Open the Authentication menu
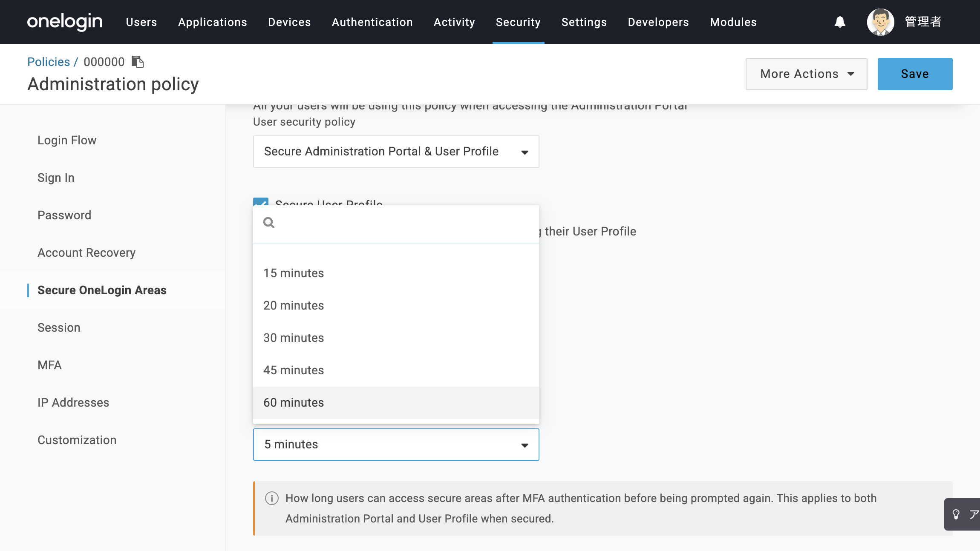The width and height of the screenshot is (980, 551). coord(372,22)
